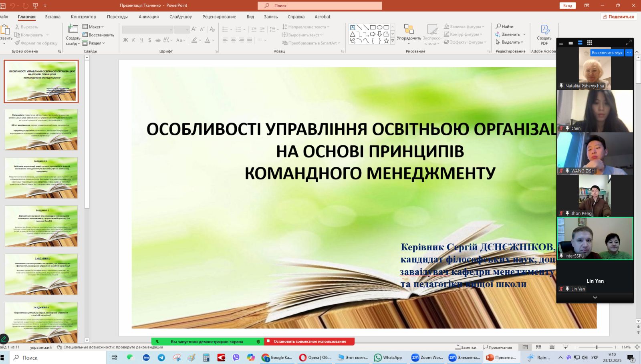Screen dimensions: 641x364
Task: Expand more Zoom participants with chevron
Action: point(595,298)
